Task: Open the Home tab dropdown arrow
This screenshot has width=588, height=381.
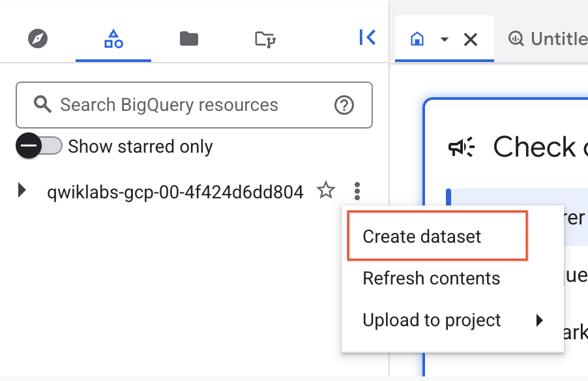Action: (445, 39)
